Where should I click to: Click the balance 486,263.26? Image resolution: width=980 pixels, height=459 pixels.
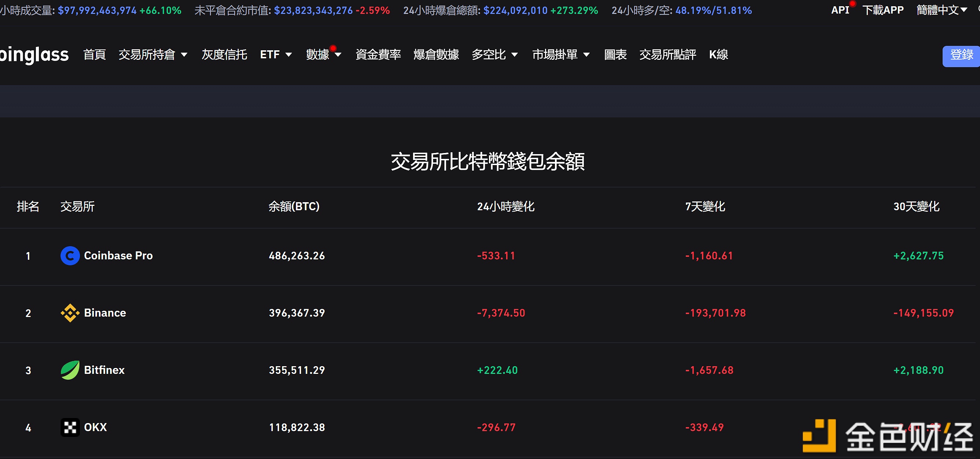click(x=297, y=256)
